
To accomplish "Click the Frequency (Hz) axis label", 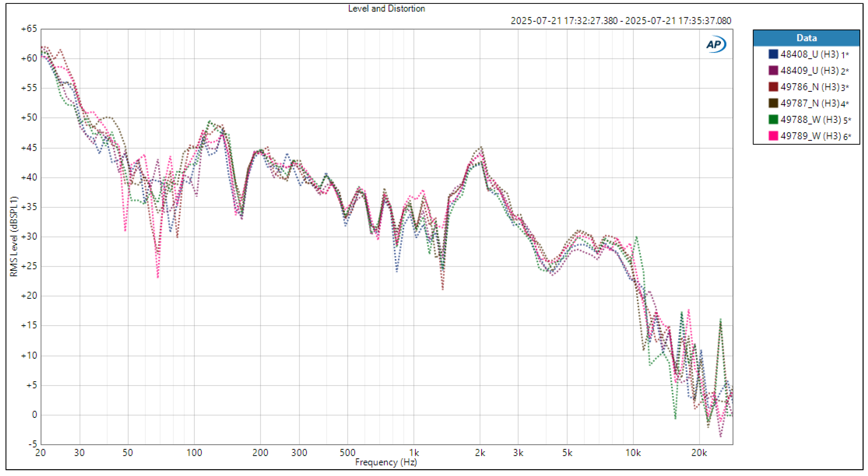I will click(386, 462).
